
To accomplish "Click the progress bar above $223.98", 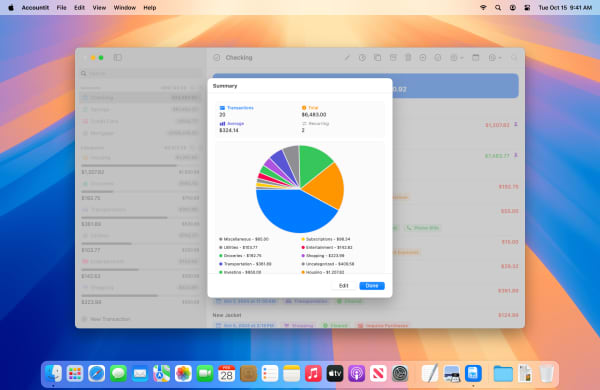I will click(x=140, y=295).
